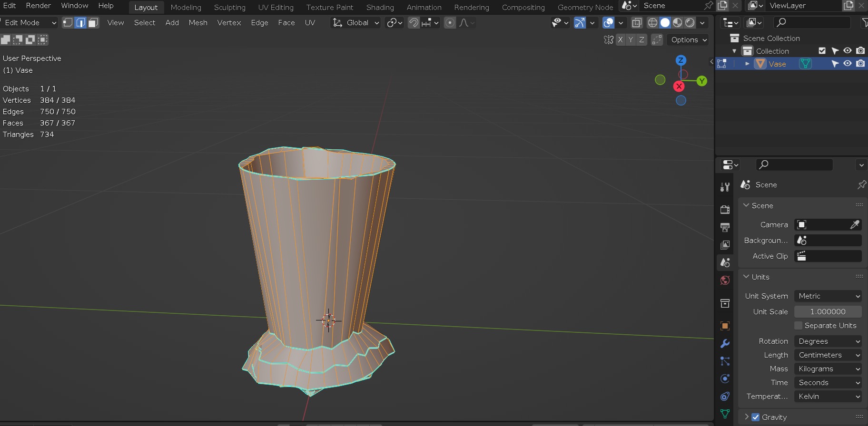The width and height of the screenshot is (868, 426).
Task: Hide Vase object with its eye icon
Action: coord(848,64)
